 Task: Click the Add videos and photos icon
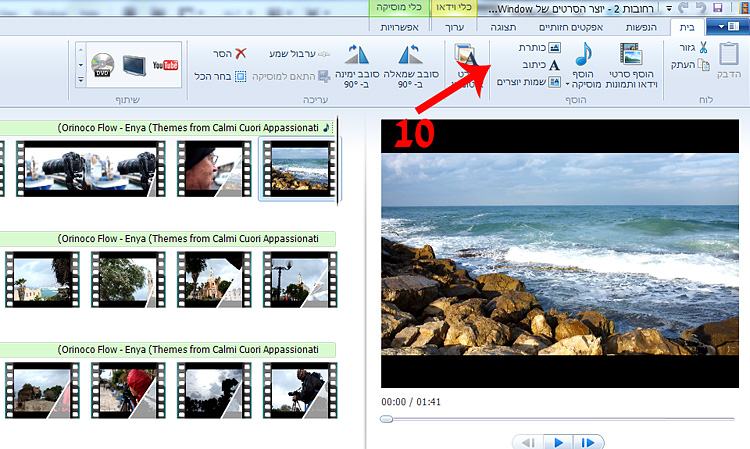pyautogui.click(x=630, y=56)
